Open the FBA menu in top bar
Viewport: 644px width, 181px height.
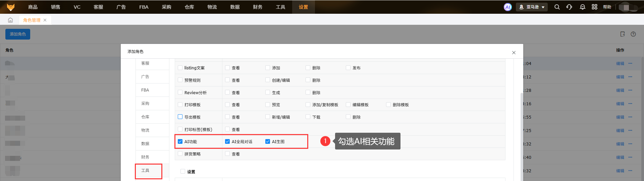click(144, 7)
